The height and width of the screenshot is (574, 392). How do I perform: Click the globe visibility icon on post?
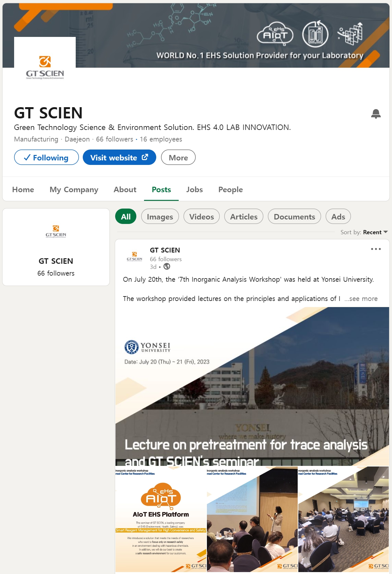[167, 266]
